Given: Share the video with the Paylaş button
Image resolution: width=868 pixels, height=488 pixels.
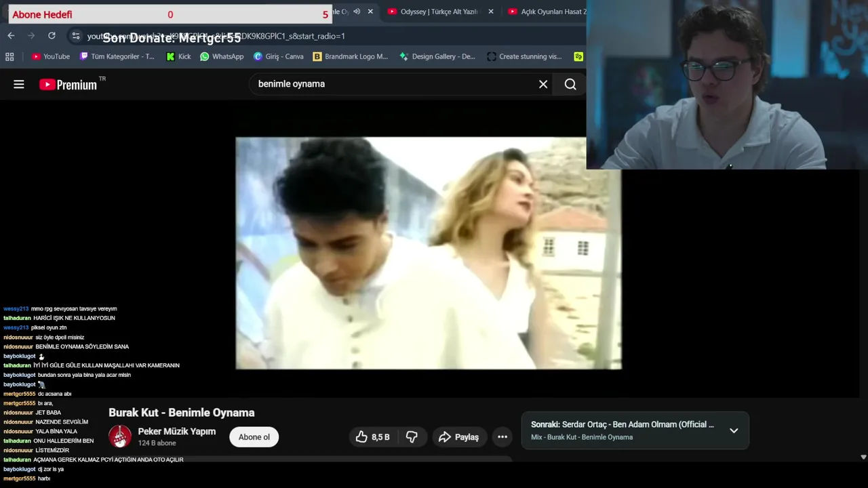Looking at the screenshot, I should tap(459, 437).
